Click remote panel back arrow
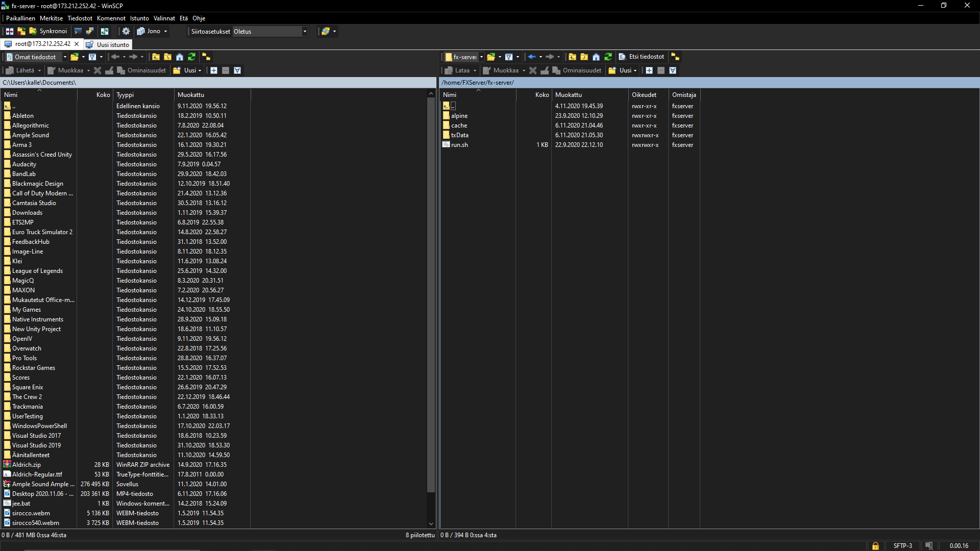 pyautogui.click(x=532, y=57)
